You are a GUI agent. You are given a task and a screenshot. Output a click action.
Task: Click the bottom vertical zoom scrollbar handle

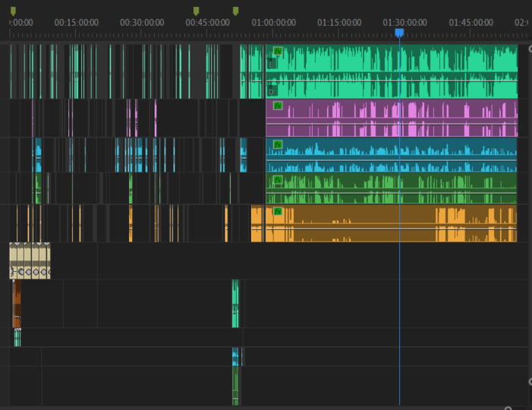[530, 382]
